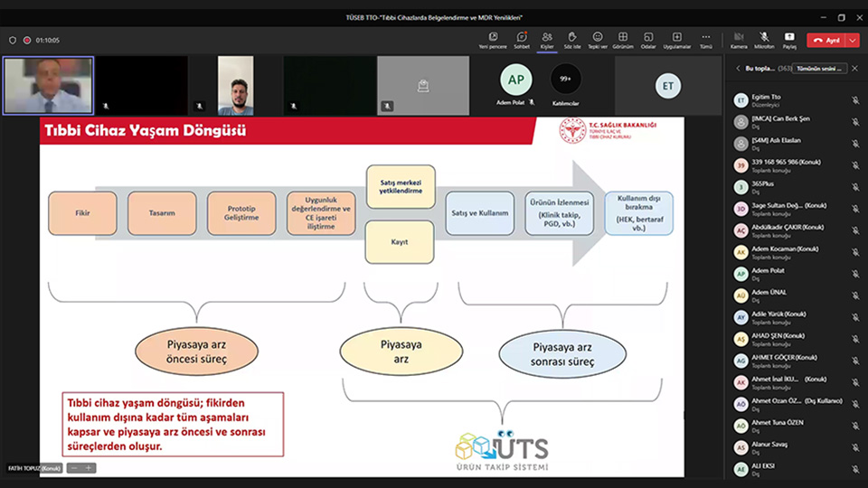This screenshot has width=868, height=488.
Task: Toggle mic for Egitim Tto participant
Action: (x=854, y=100)
